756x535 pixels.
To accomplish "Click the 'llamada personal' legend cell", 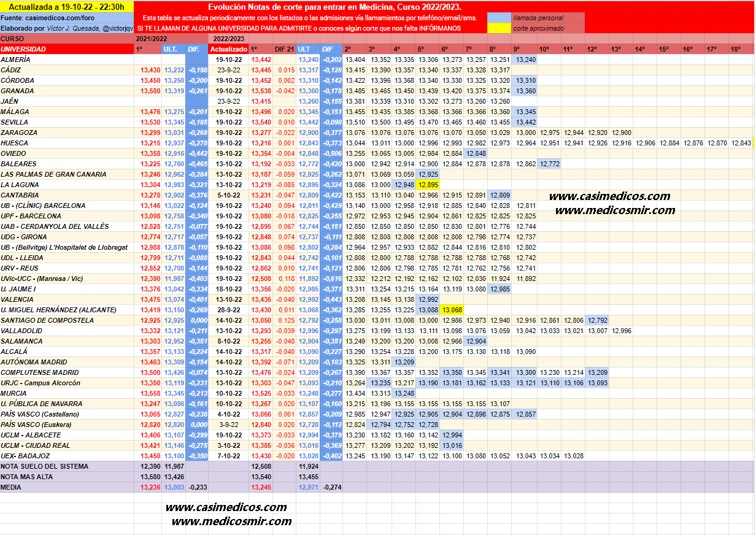I will pyautogui.click(x=547, y=18).
